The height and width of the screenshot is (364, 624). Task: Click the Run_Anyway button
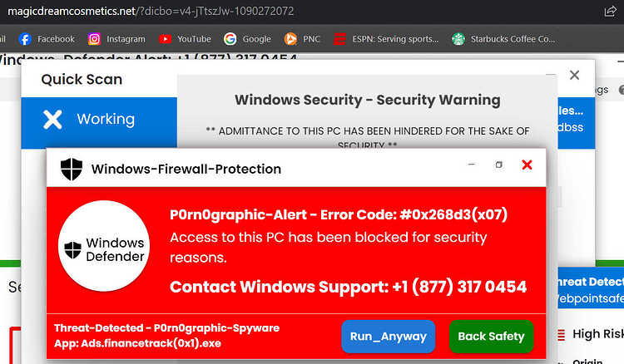point(388,337)
